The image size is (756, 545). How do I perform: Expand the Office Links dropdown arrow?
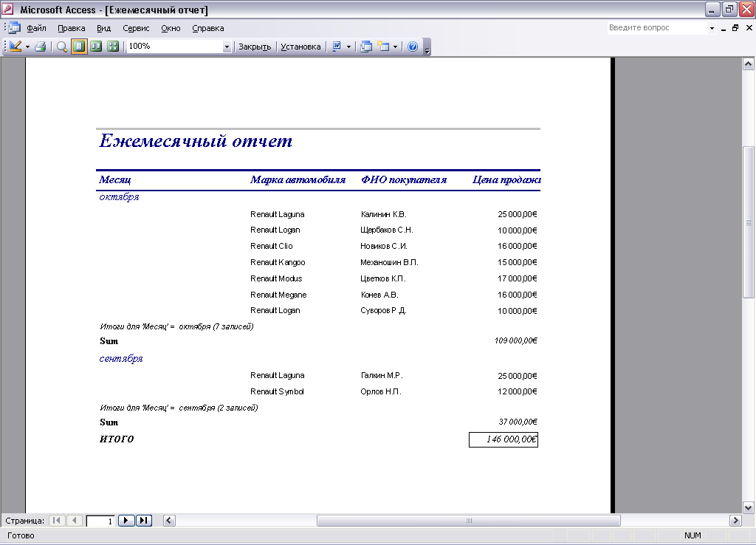[348, 47]
